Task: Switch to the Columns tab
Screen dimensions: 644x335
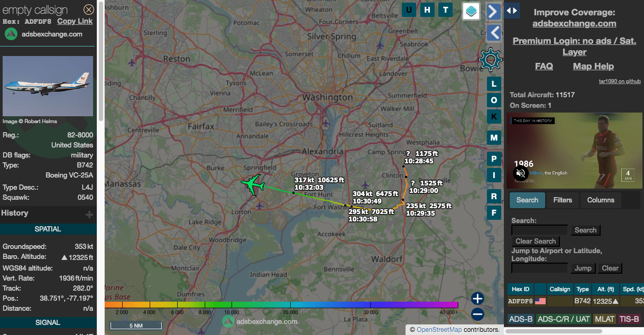Action: click(x=601, y=200)
